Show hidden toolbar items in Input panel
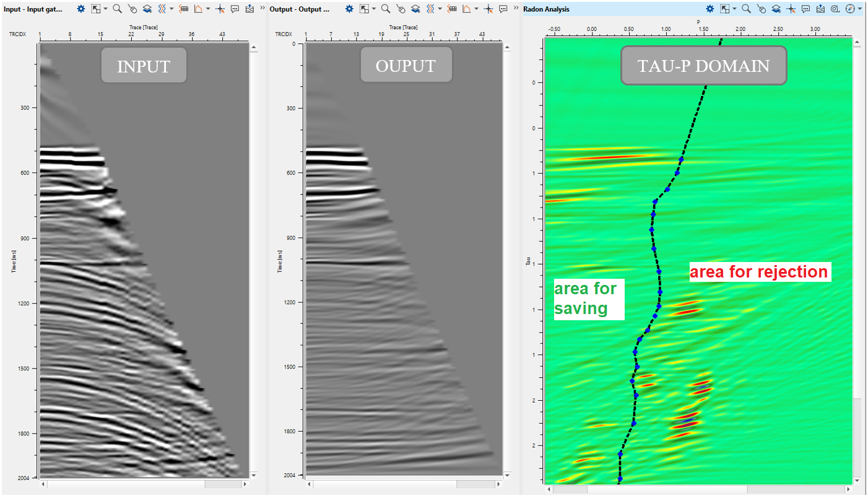Screen dimensions: 868x498 click(x=262, y=9)
